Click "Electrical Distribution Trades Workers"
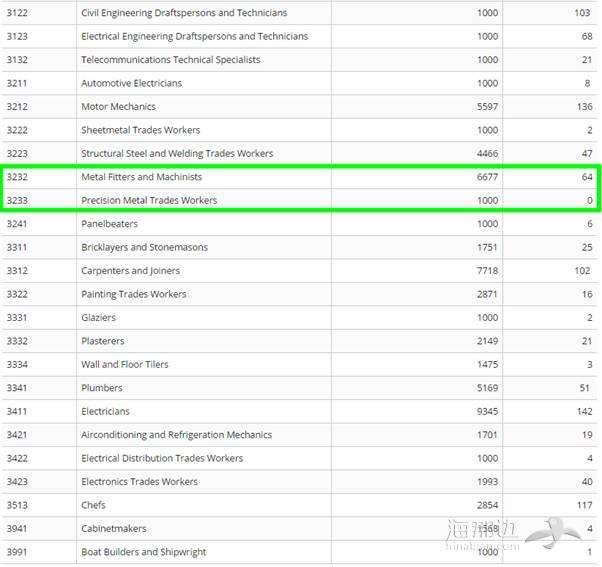602x567 pixels. coord(162,458)
